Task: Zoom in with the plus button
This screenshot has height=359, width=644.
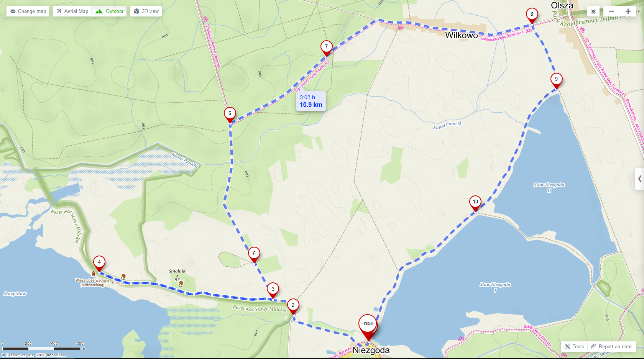Action: click(628, 11)
